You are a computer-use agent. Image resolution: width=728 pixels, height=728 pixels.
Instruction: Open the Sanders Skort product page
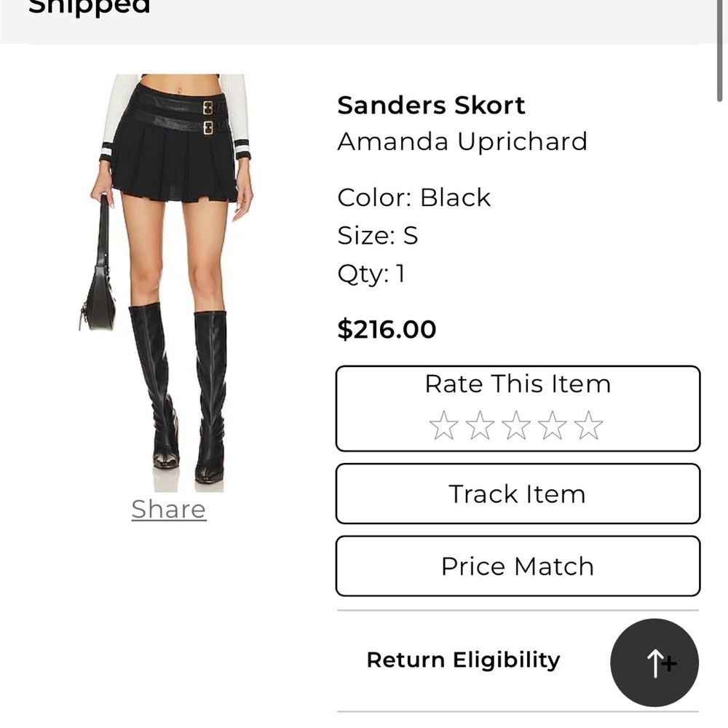point(431,105)
